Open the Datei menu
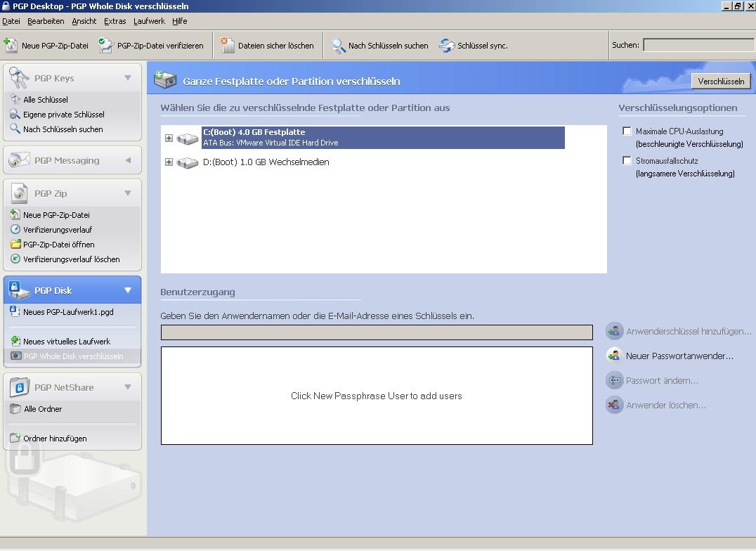 [11, 21]
